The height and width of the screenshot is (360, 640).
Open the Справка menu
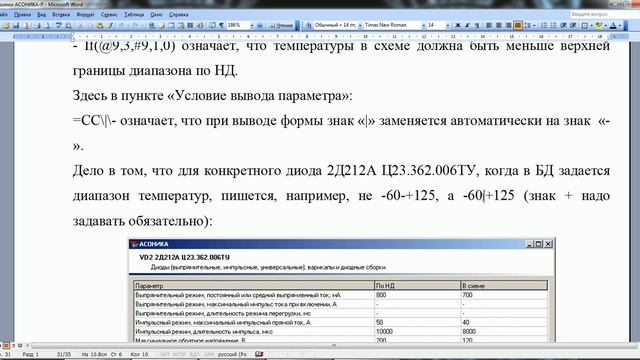coord(179,14)
